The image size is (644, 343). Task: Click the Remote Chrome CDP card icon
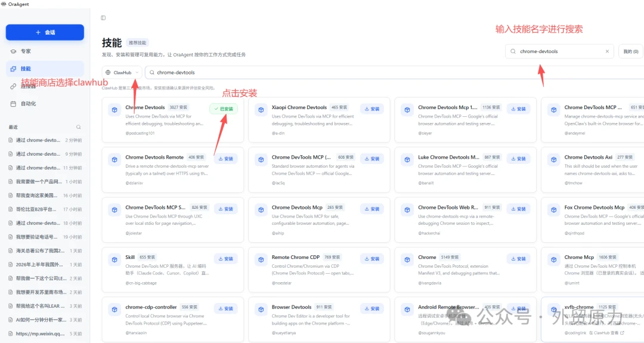pos(261,259)
